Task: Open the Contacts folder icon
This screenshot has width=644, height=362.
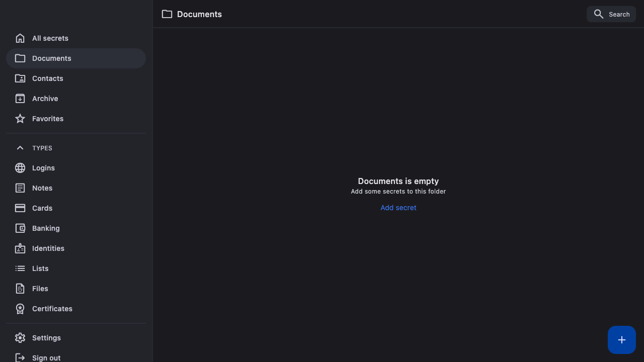Action: [x=20, y=78]
